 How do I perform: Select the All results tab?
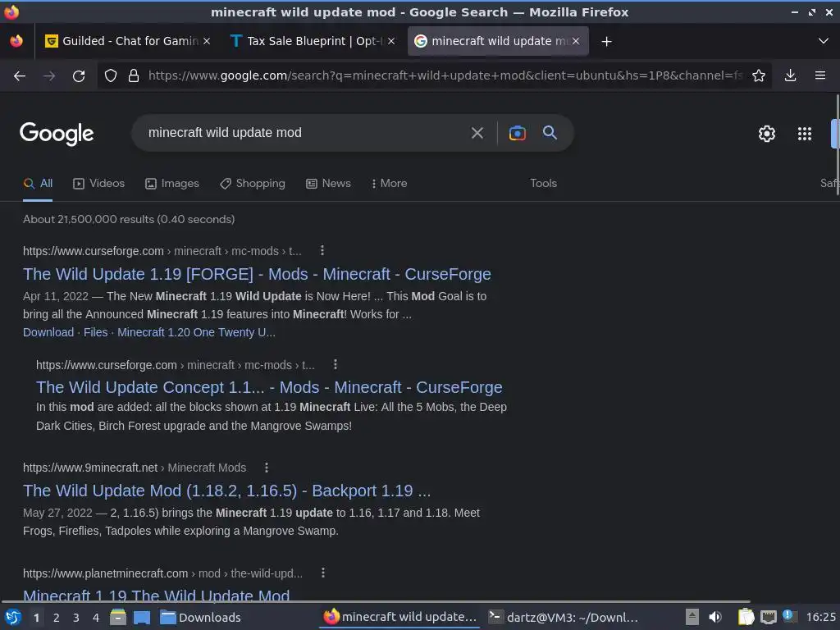(38, 183)
